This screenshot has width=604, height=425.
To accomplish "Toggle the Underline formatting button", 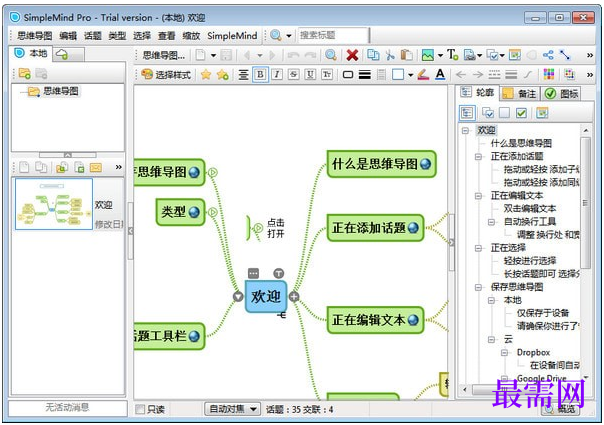I will (310, 74).
